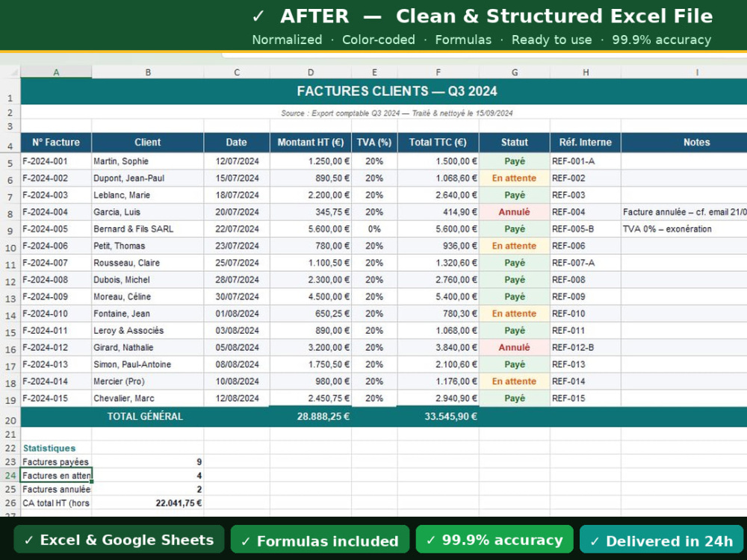
Task: Select client cell Bernard & Fils SARL
Action: tap(148, 229)
